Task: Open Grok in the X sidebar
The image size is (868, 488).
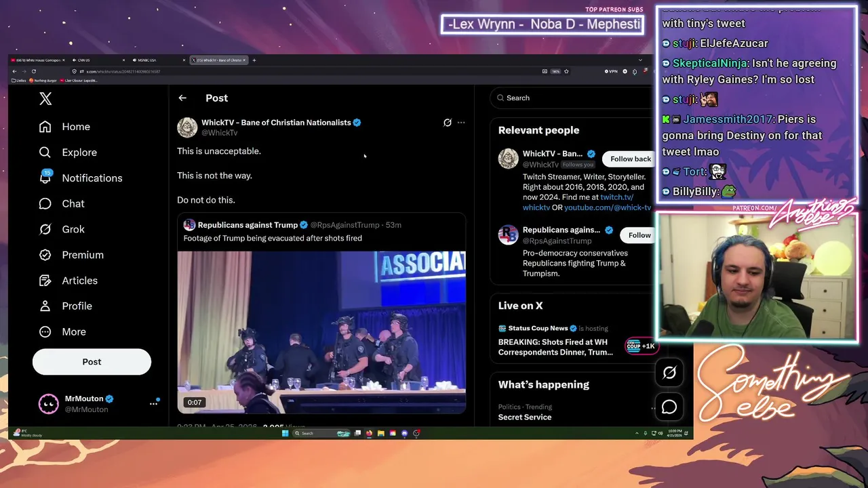Action: [x=62, y=229]
